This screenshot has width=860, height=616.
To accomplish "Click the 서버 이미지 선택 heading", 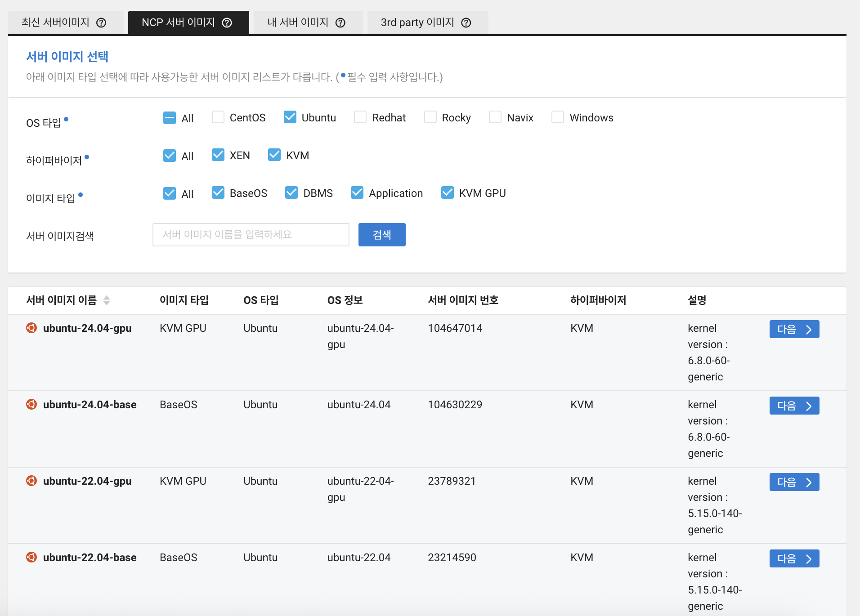I will pyautogui.click(x=67, y=57).
